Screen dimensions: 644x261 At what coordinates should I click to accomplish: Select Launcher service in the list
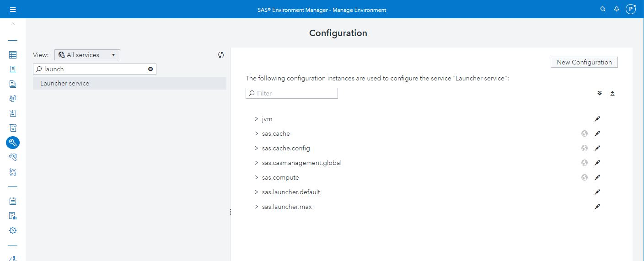click(x=65, y=83)
